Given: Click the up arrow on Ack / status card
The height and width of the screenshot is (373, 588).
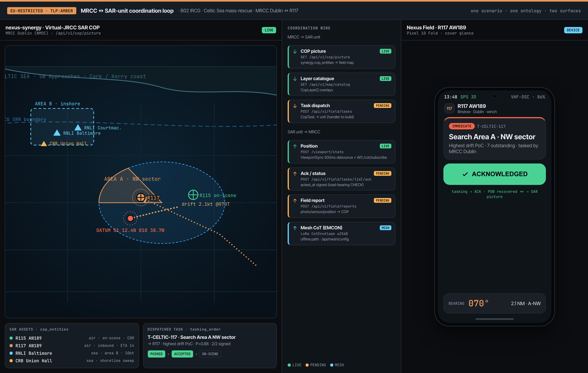Looking at the screenshot, I should coord(295,174).
